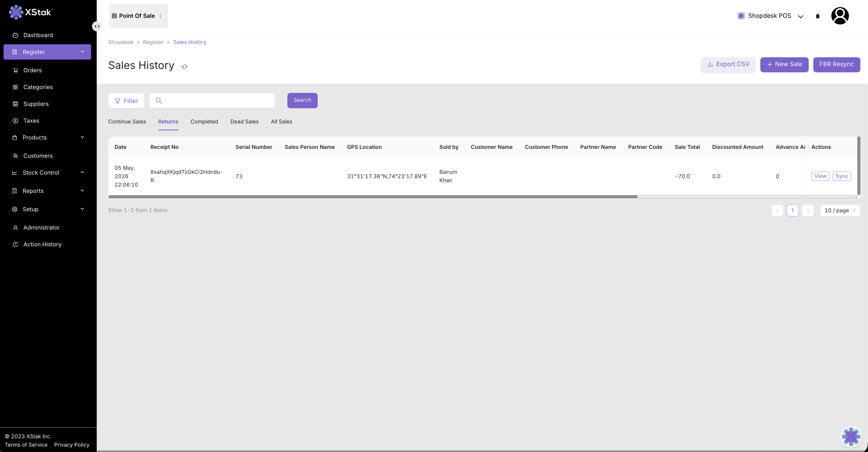This screenshot has height=452, width=868.
Task: Expand the Products menu
Action: 47,137
